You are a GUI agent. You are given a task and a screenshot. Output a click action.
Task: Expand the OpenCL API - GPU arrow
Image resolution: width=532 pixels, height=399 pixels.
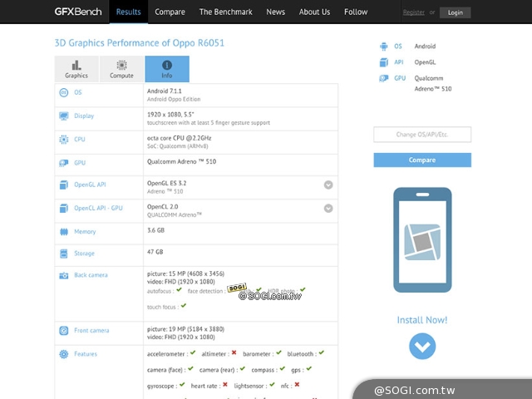[328, 208]
